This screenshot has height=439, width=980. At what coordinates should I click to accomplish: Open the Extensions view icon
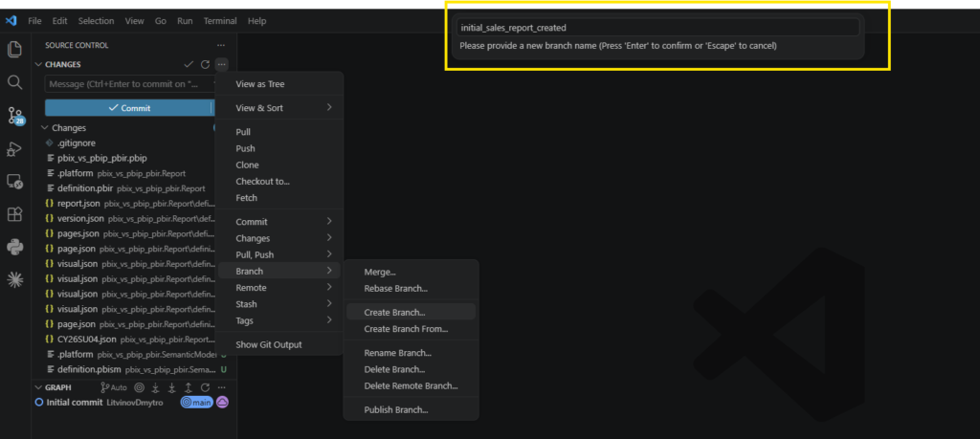coord(14,214)
